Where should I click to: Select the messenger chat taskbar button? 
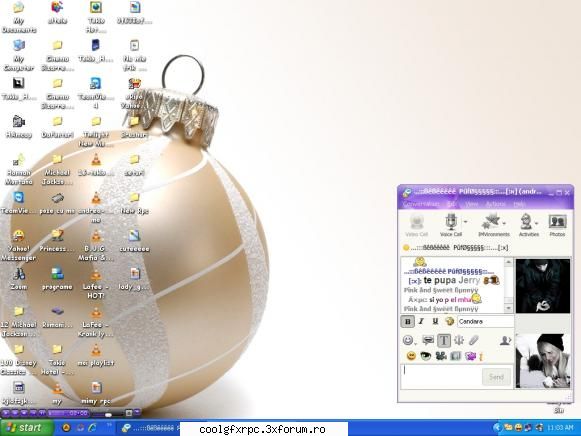[149, 428]
